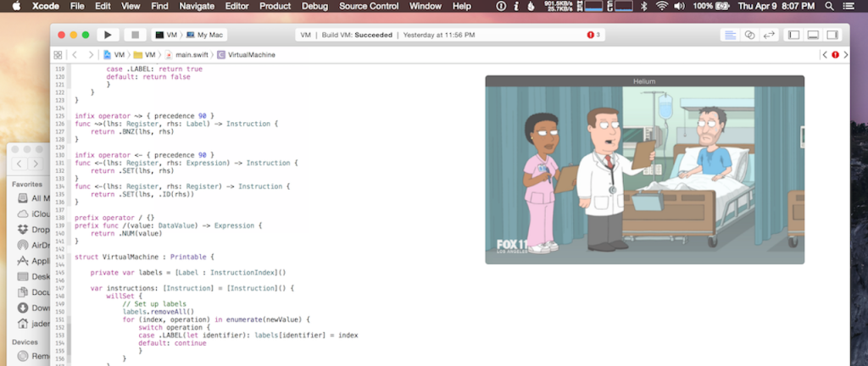Go back in editor history
The image size is (868, 366).
(75, 55)
